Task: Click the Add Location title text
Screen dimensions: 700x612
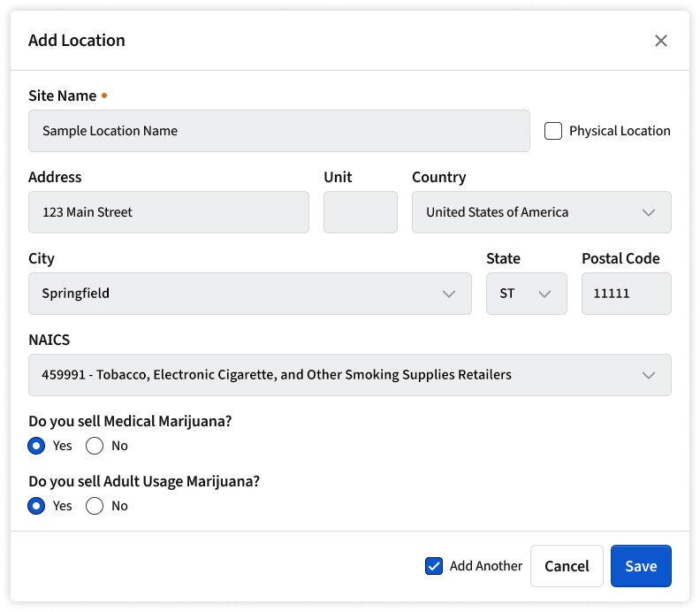Action: click(x=77, y=41)
